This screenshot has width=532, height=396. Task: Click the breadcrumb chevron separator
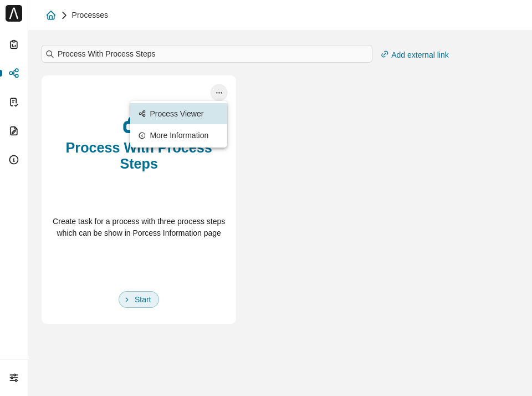(64, 16)
